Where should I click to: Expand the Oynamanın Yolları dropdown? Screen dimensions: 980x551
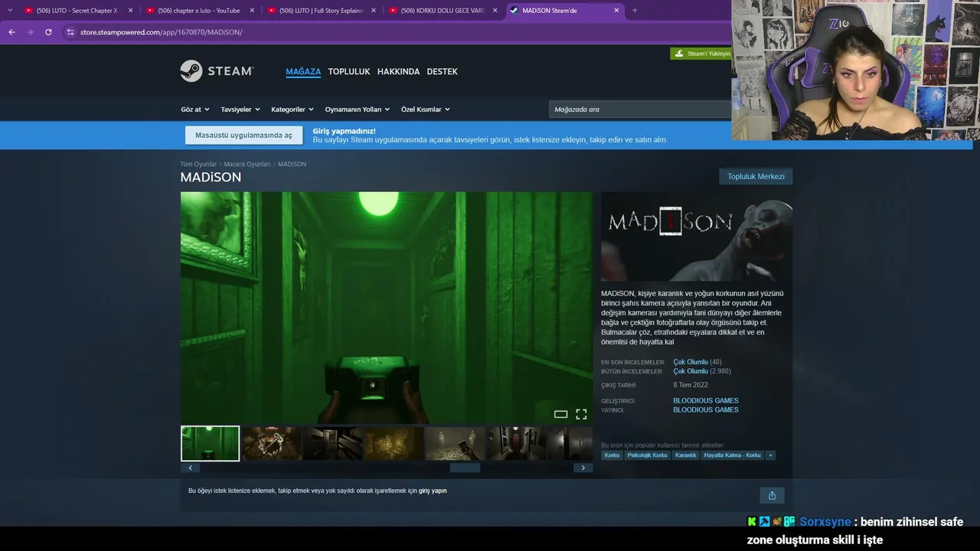point(358,109)
